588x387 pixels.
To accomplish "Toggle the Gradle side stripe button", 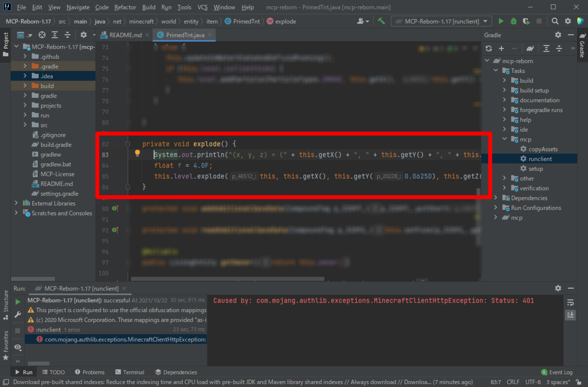I will [582, 45].
